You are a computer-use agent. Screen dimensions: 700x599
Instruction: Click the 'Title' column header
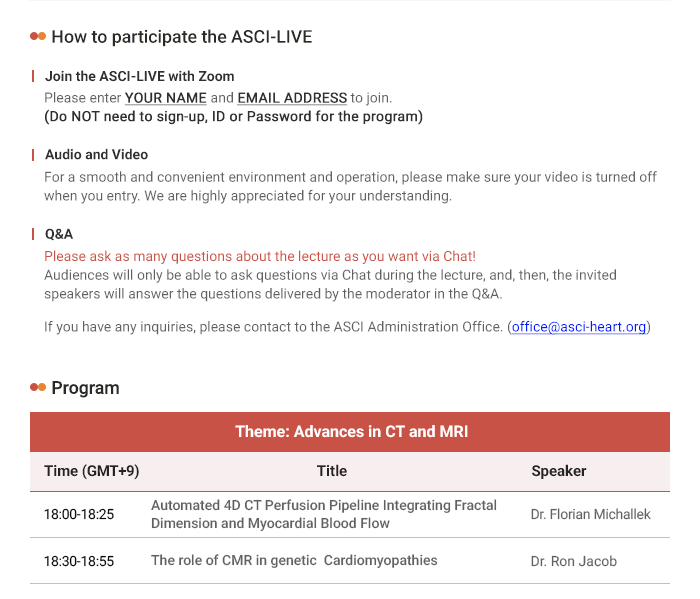(332, 471)
